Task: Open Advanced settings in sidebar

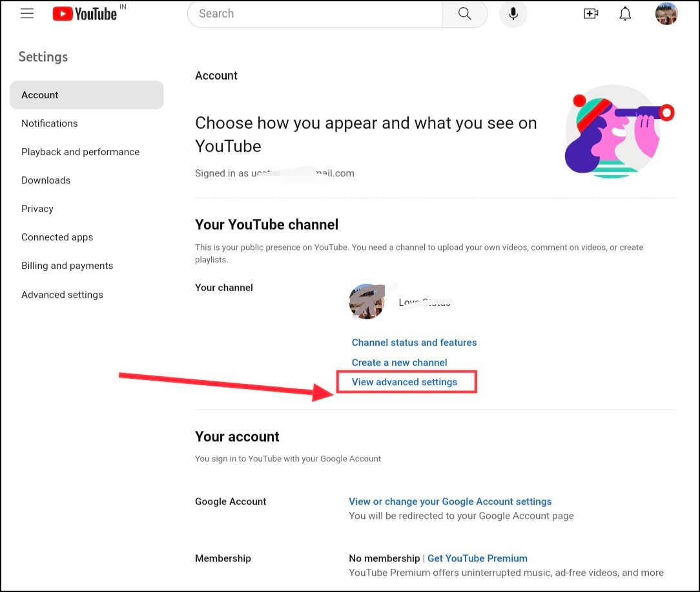Action: coord(63,295)
